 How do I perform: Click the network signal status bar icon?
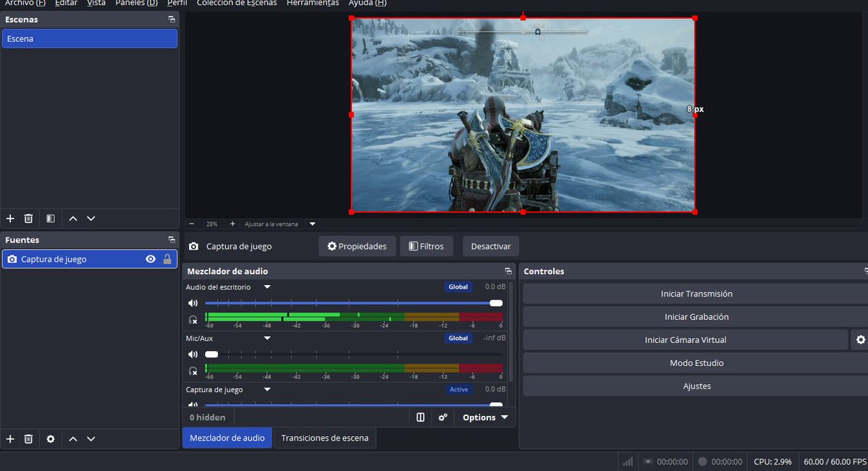pyautogui.click(x=628, y=462)
